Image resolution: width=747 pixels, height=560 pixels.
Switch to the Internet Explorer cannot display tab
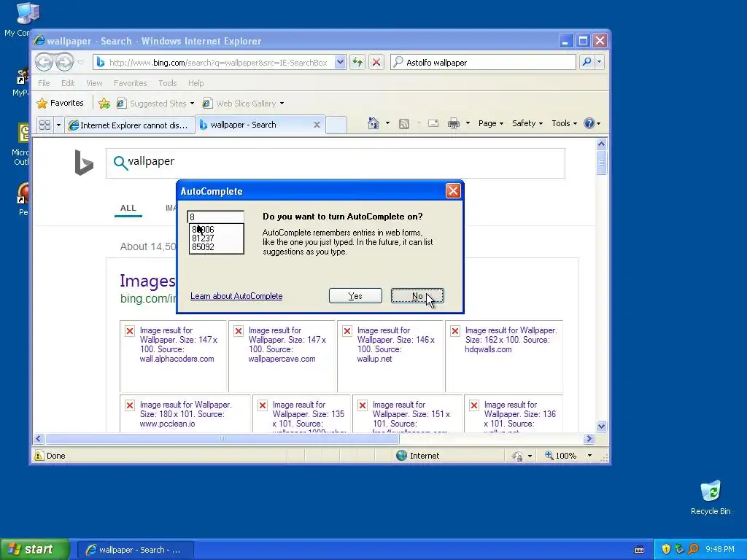pos(130,125)
